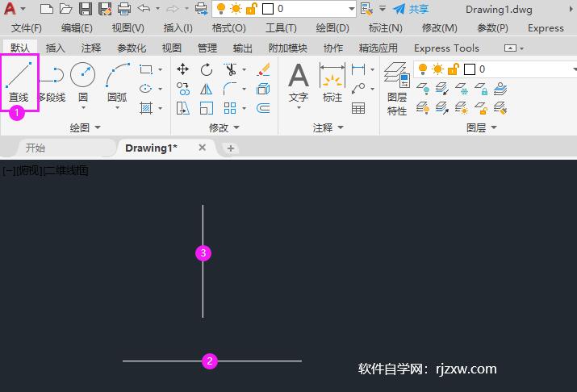Activate the Stretch tool

point(183,108)
